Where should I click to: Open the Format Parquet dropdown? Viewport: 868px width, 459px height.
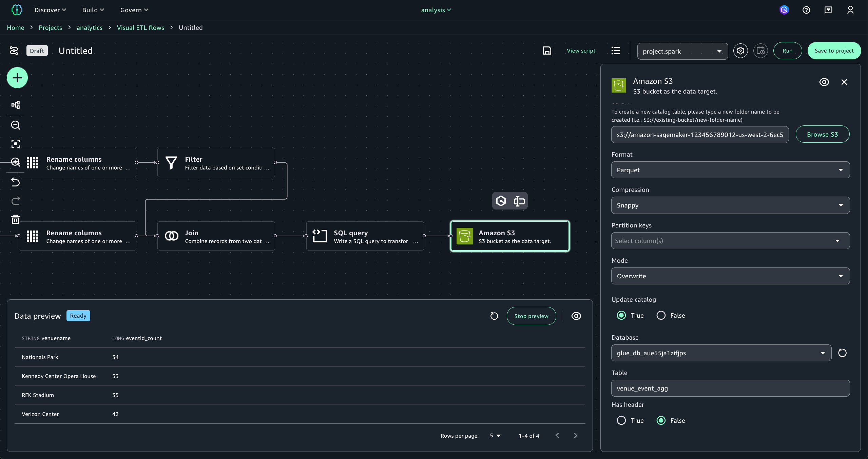(x=730, y=170)
